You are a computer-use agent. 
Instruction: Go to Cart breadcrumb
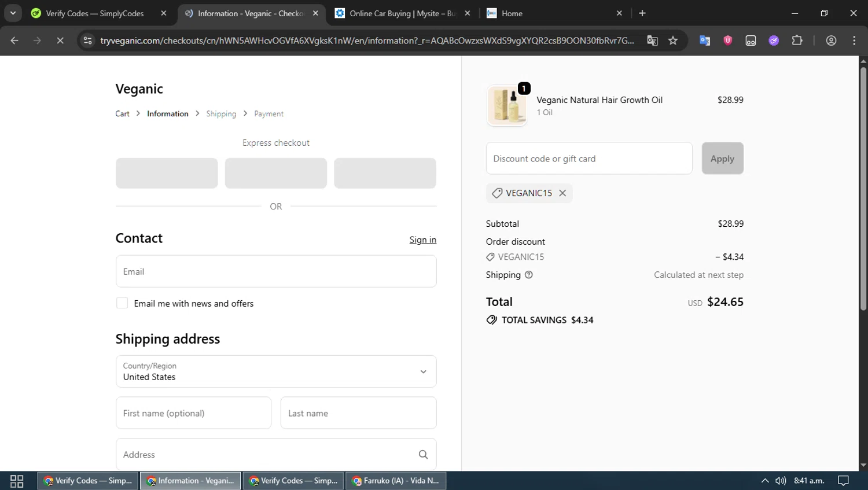point(122,114)
